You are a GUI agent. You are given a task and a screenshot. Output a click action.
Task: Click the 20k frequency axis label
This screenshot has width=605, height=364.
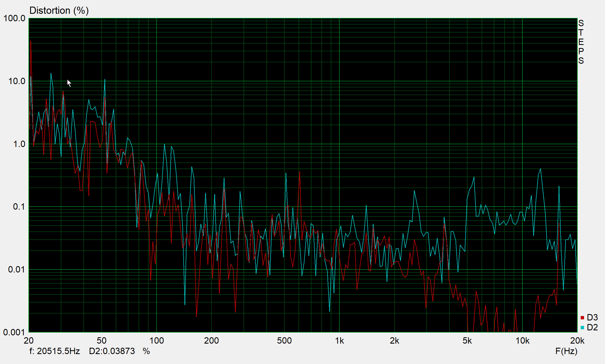click(x=577, y=341)
